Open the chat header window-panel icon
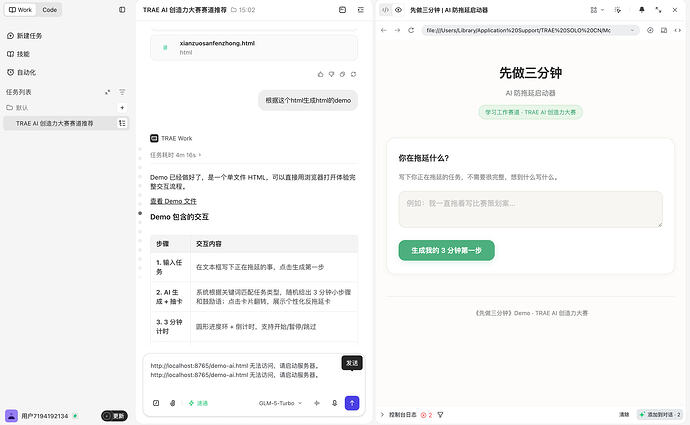The image size is (690, 425). (x=342, y=10)
